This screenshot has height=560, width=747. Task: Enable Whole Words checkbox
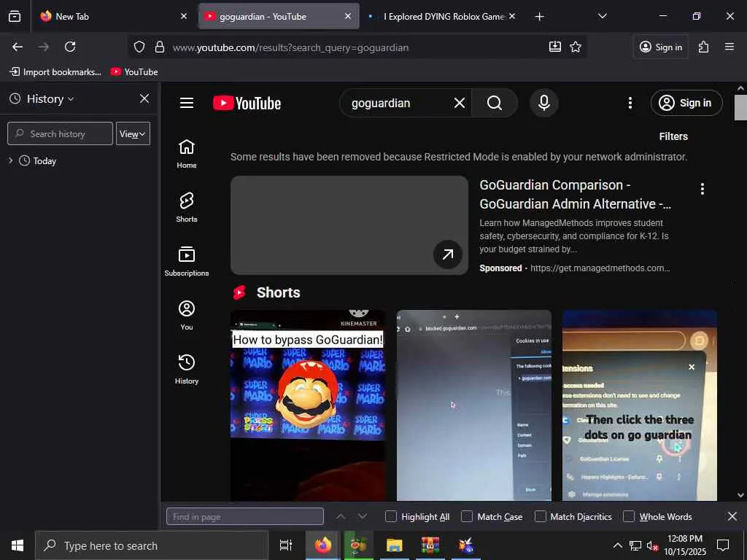(629, 517)
